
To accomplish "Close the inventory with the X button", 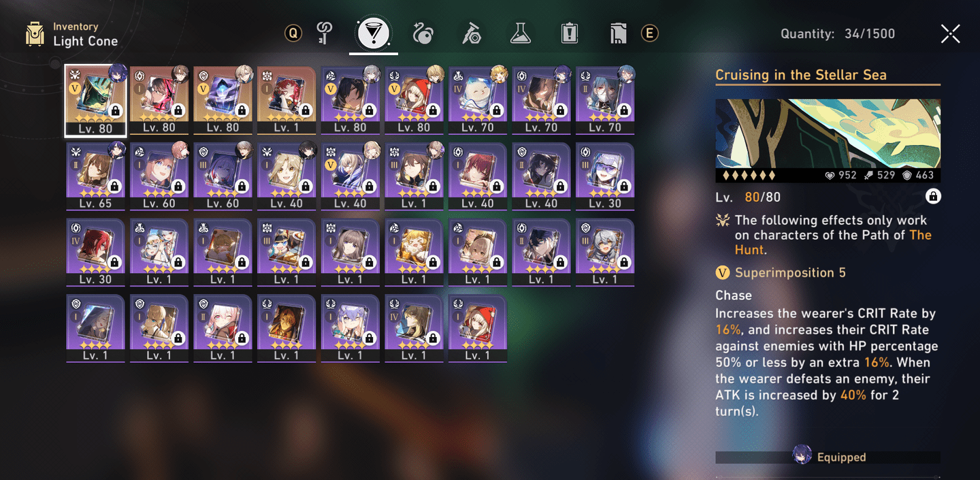I will (950, 33).
